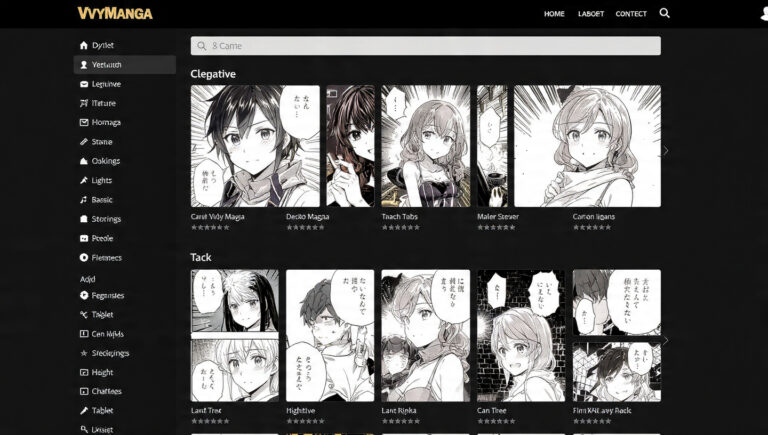Rate Tnach Tabs using its stars

[x=401, y=227]
